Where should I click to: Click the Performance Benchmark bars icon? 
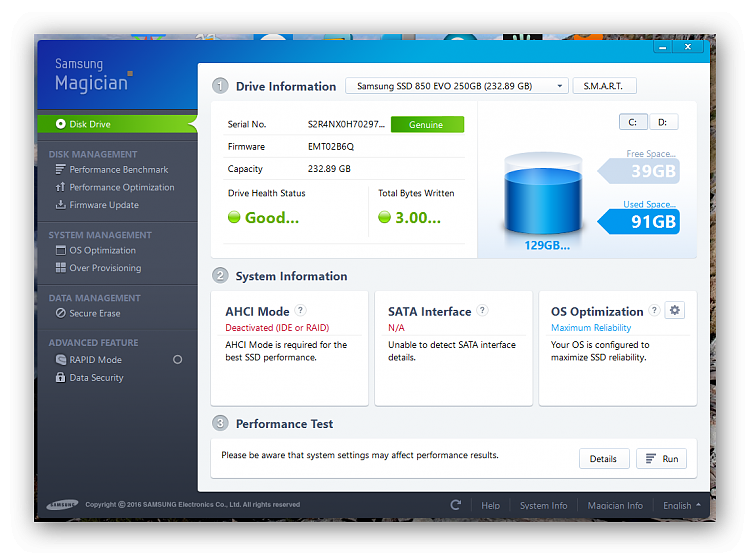point(60,169)
